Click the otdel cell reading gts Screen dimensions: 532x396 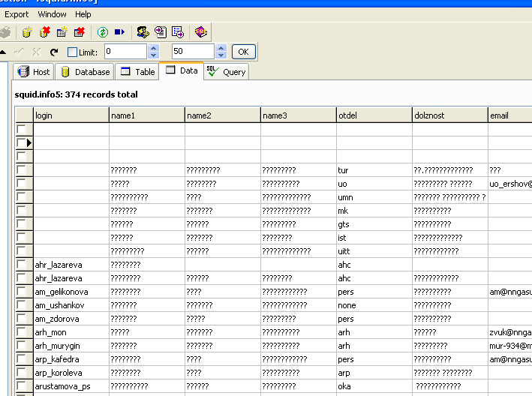point(374,224)
